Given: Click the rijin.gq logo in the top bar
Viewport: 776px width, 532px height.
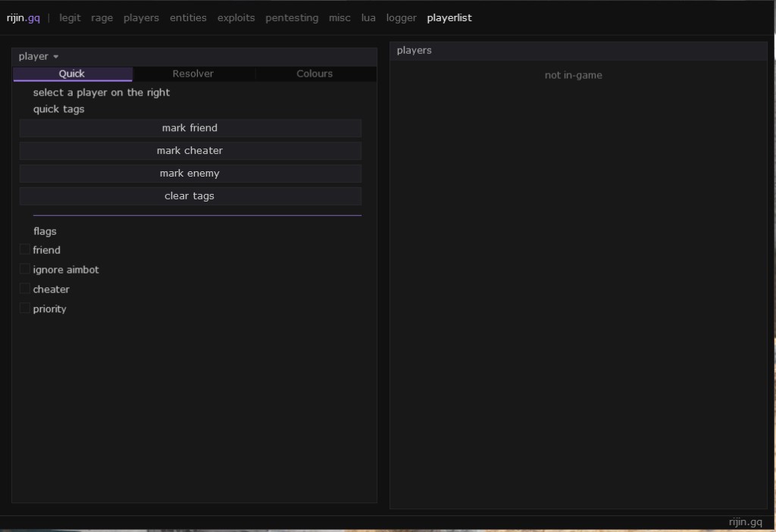Looking at the screenshot, I should point(23,18).
